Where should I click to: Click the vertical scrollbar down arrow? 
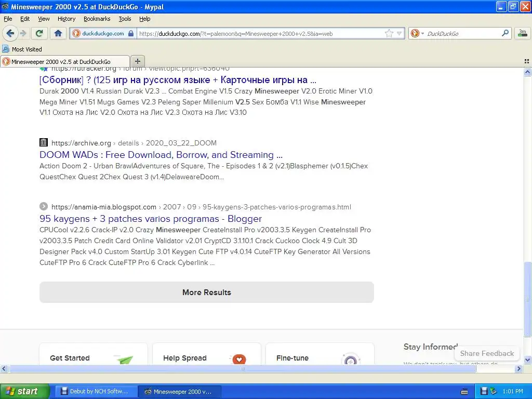pos(527,360)
